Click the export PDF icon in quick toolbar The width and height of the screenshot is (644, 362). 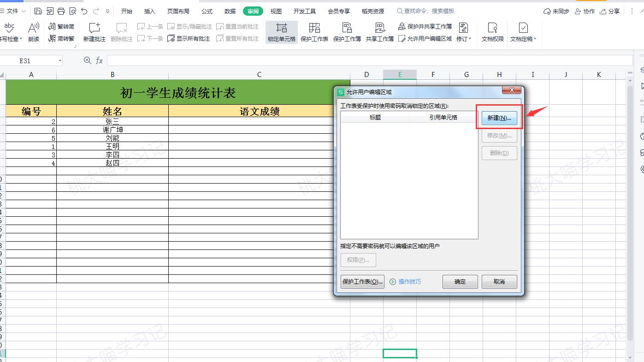coord(49,11)
